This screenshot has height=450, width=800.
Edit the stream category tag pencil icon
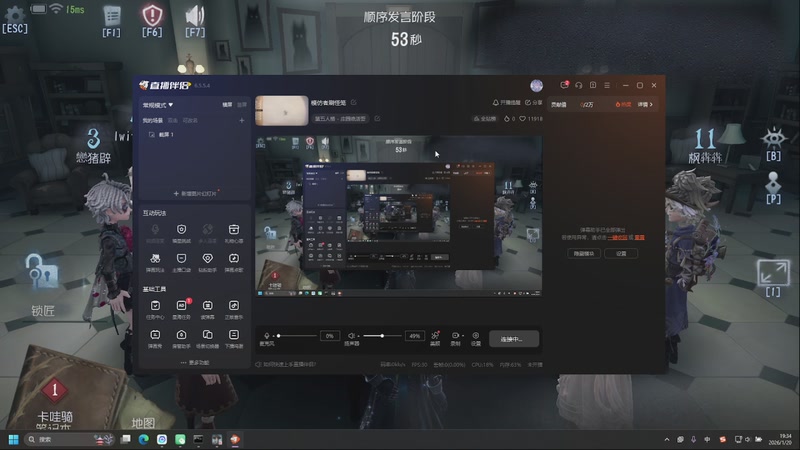(x=378, y=118)
